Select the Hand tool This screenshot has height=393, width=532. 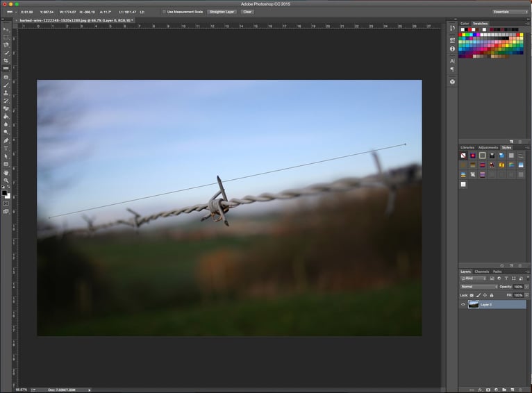coord(6,173)
